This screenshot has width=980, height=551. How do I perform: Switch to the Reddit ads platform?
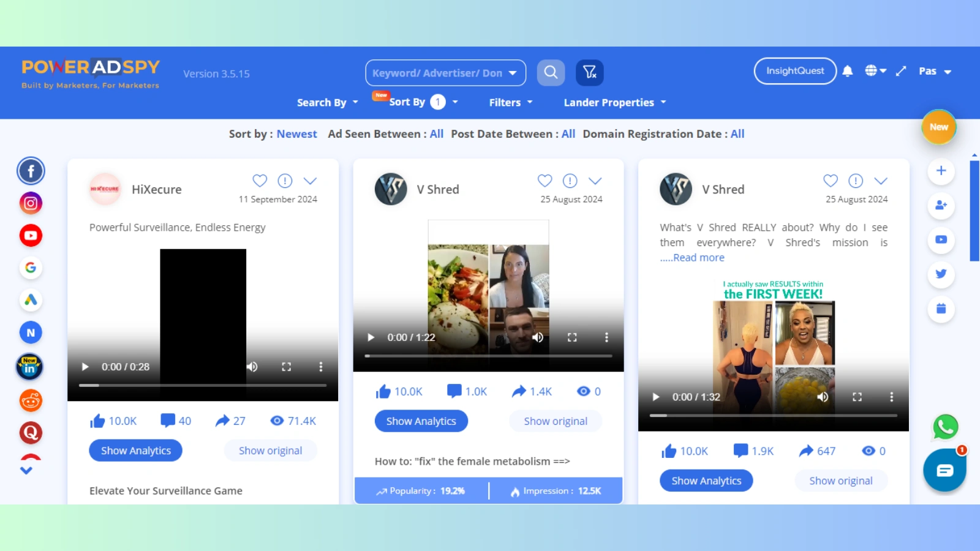pyautogui.click(x=31, y=400)
